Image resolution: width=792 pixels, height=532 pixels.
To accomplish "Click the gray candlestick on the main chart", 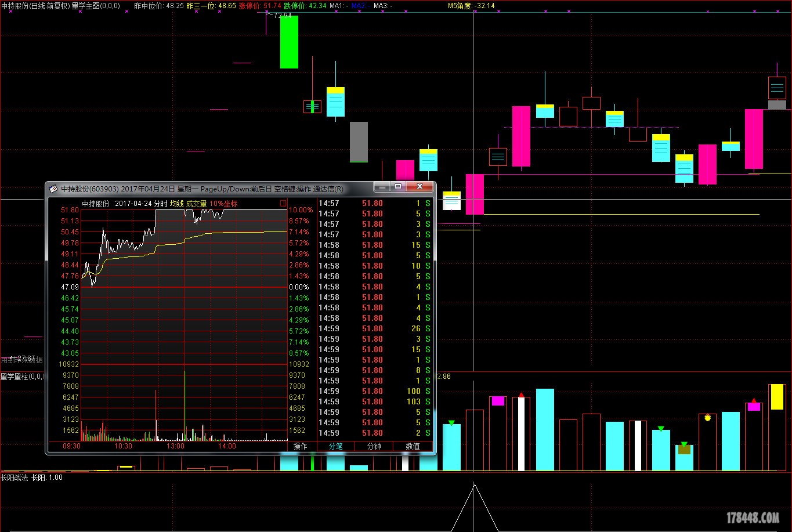I will 359,142.
